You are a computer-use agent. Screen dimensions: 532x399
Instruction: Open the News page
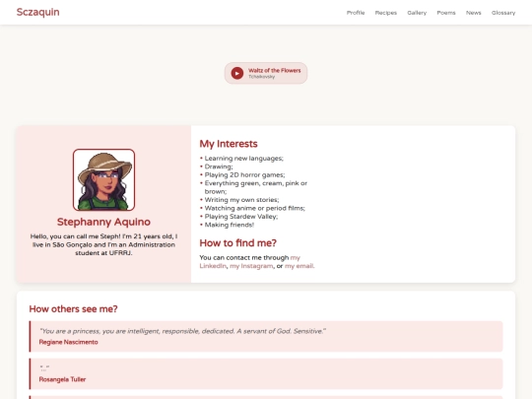[473, 13]
